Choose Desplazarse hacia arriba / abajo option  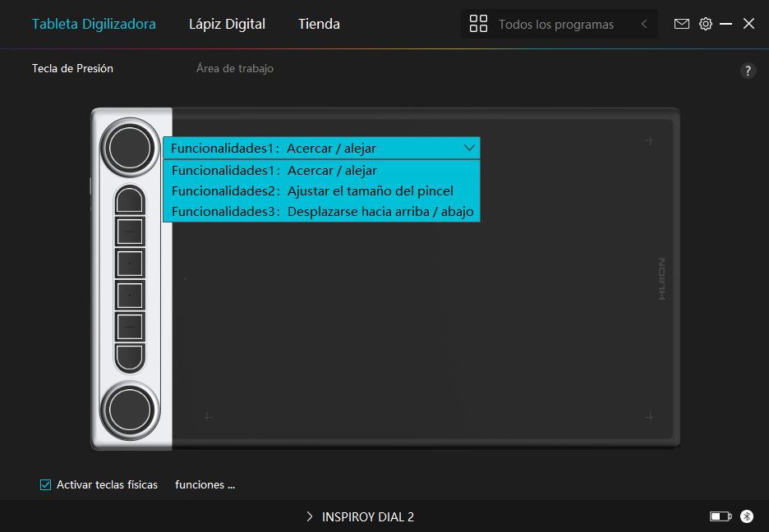pos(322,212)
